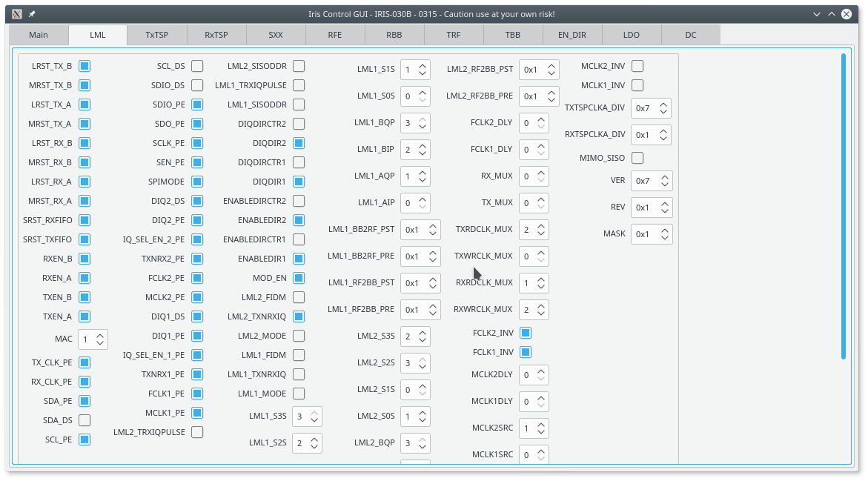Switch to the Main tab
This screenshot has width=868, height=481.
click(x=39, y=34)
